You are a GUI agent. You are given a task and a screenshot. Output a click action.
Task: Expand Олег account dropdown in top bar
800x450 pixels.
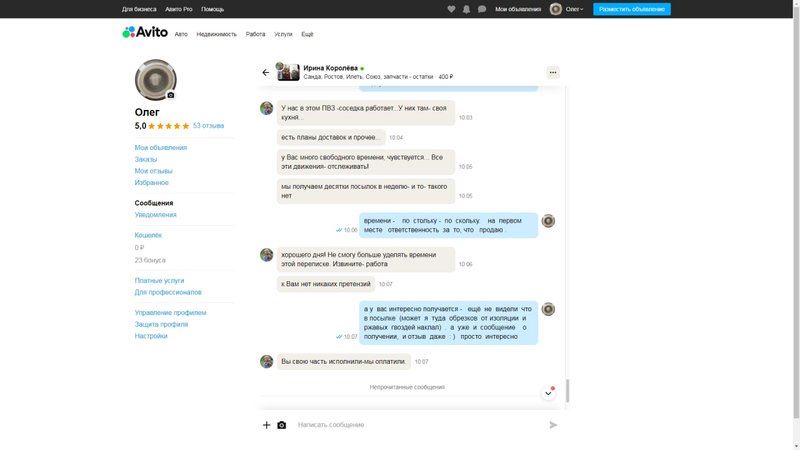tap(574, 9)
